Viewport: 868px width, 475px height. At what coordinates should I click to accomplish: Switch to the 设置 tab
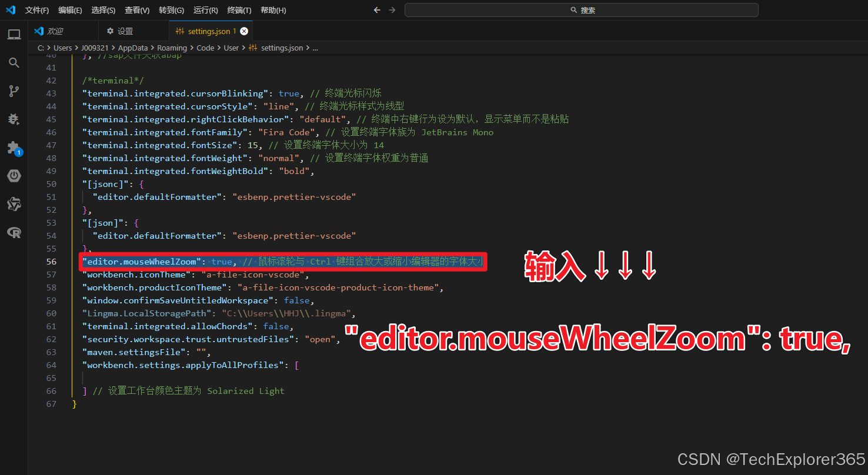(x=133, y=31)
